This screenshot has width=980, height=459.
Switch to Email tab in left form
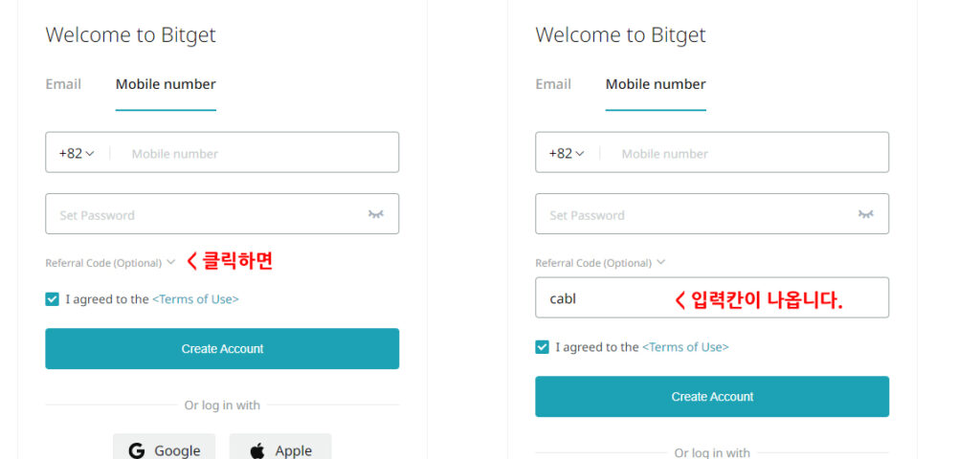click(63, 84)
